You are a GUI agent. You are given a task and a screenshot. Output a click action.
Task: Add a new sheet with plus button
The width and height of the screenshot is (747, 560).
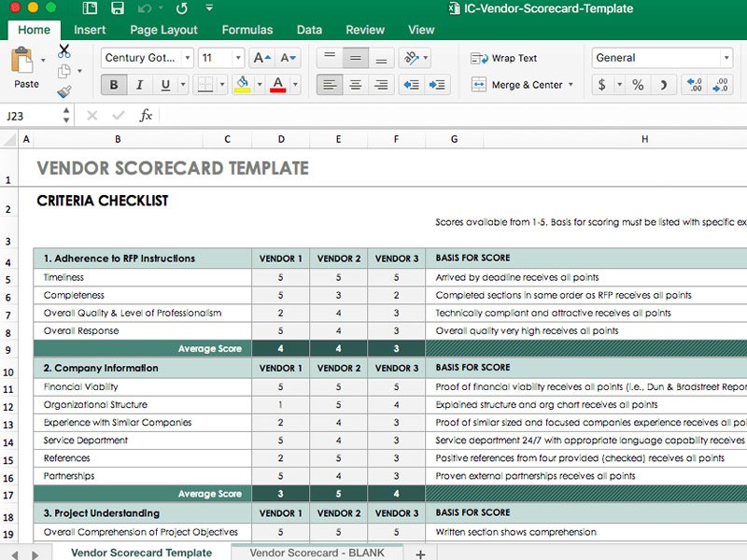click(x=420, y=553)
